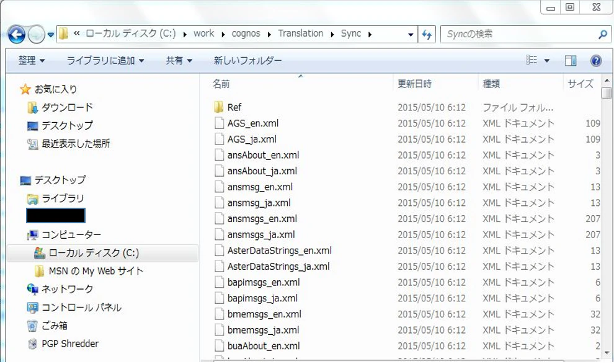The image size is (614, 364).
Task: Navigate to cognos in the address path
Action: (246, 33)
